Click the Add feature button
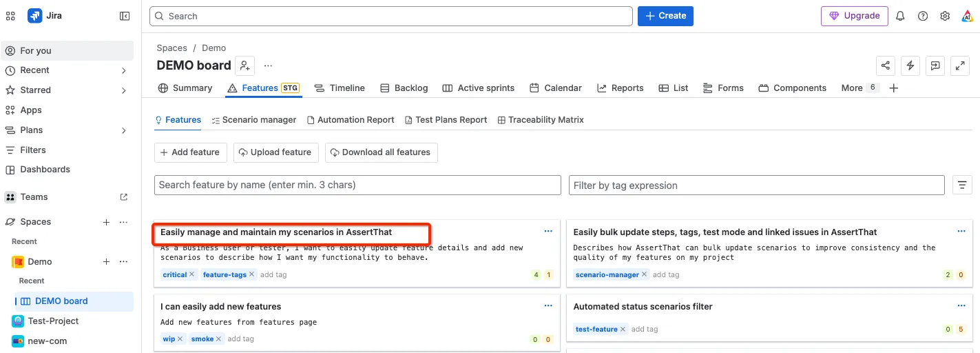The image size is (980, 353). (x=191, y=152)
